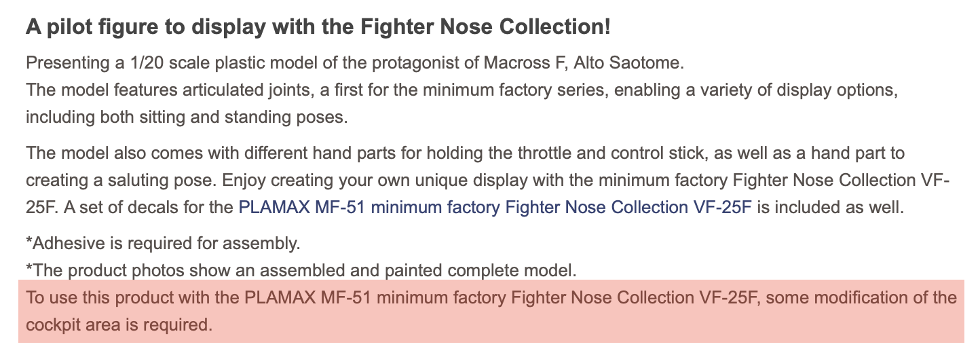Click the sentence starting "Presenting a 1/20 scale"
Viewport: 980px width, 353px height.
(355, 64)
